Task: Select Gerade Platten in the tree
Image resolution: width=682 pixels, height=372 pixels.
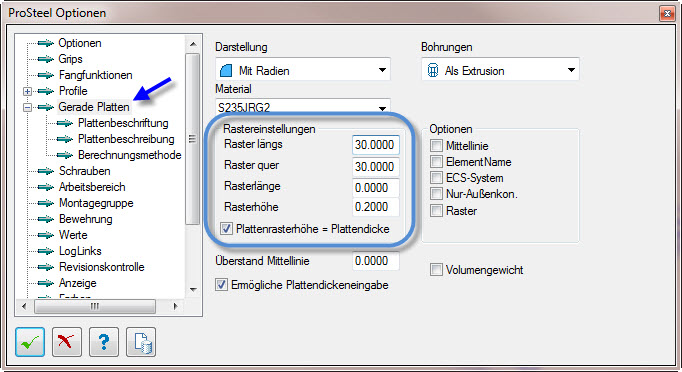Action: pyautogui.click(x=94, y=107)
